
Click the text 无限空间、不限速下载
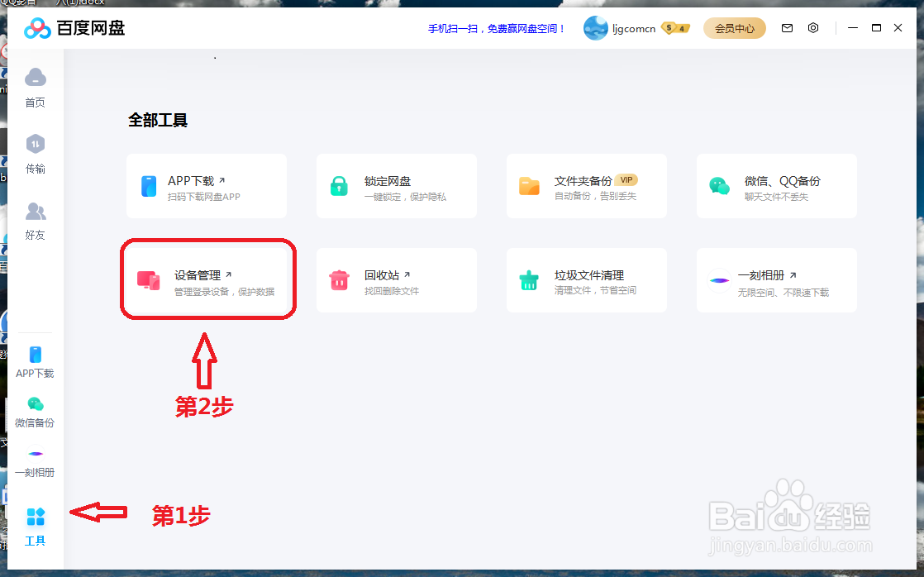783,293
